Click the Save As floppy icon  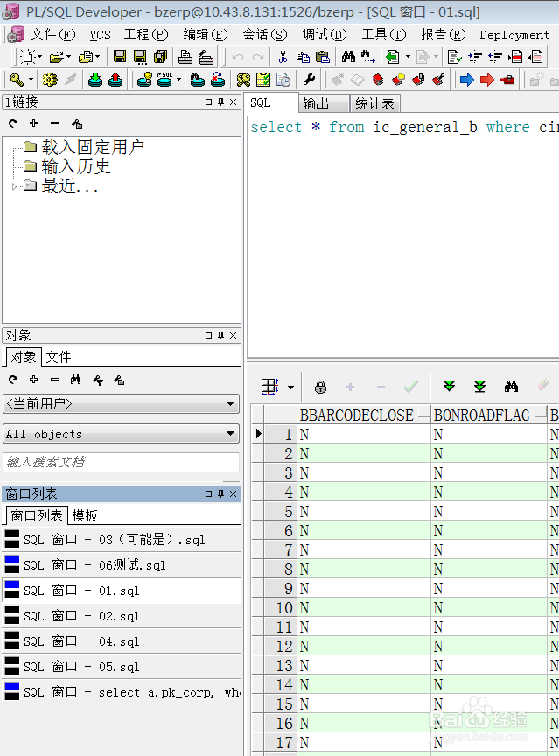140,57
